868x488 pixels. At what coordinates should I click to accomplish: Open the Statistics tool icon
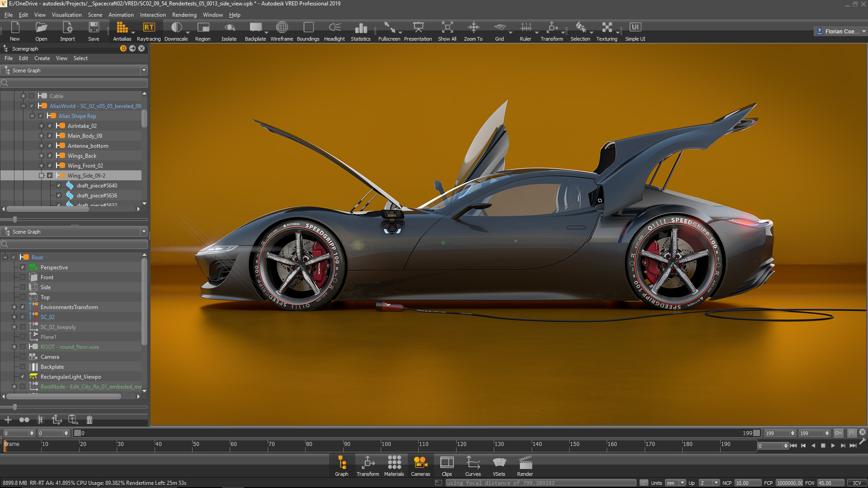360,28
